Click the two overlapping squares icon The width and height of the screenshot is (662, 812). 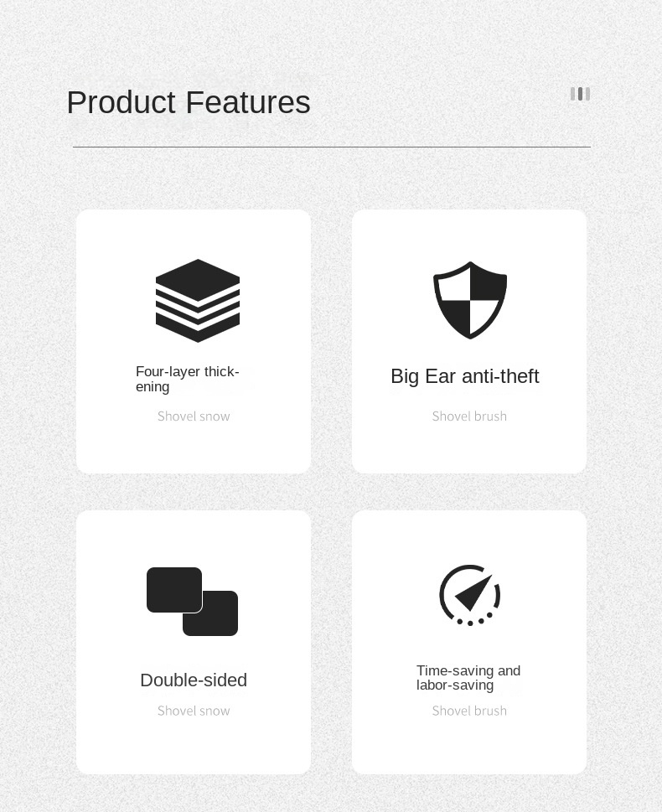click(192, 601)
